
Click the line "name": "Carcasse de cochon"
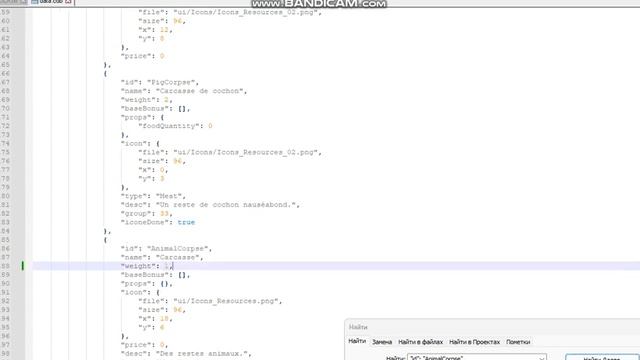click(x=184, y=91)
